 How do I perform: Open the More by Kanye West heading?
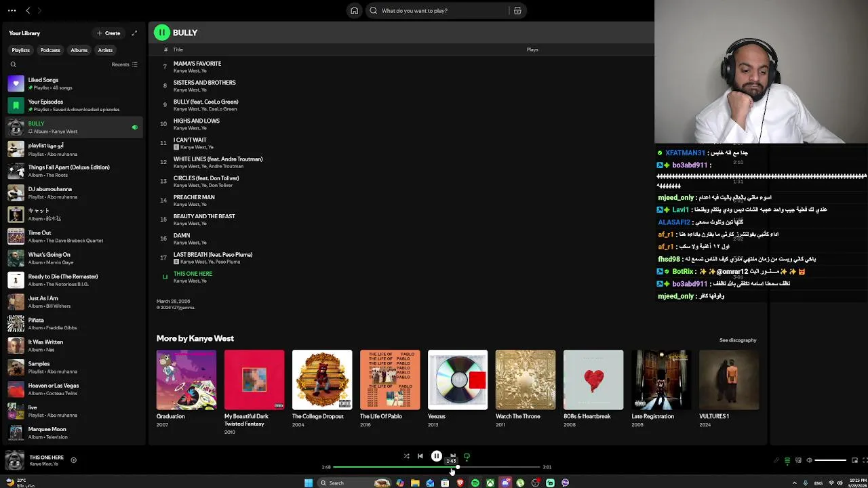195,338
